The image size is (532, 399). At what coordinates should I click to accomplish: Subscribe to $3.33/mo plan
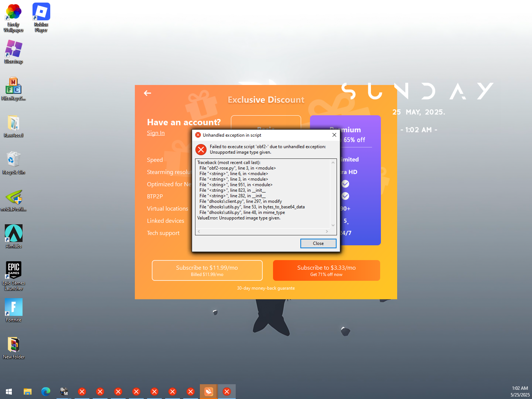pyautogui.click(x=327, y=270)
